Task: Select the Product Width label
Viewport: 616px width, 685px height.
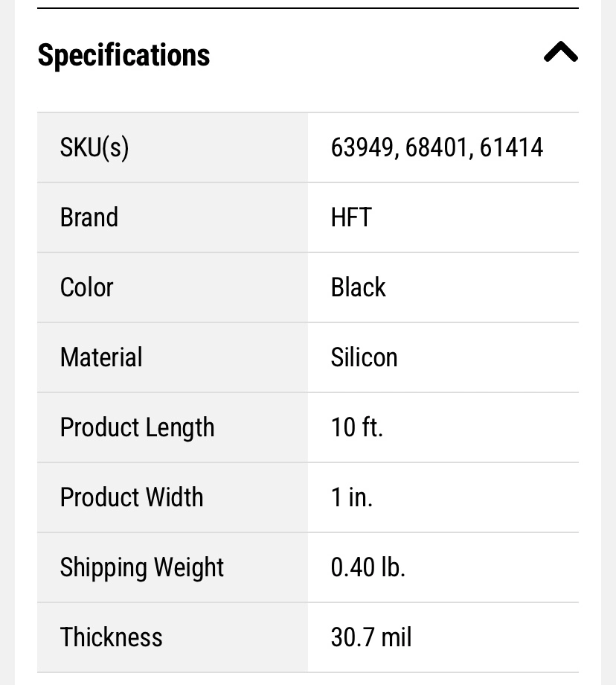Action: pyautogui.click(x=132, y=497)
